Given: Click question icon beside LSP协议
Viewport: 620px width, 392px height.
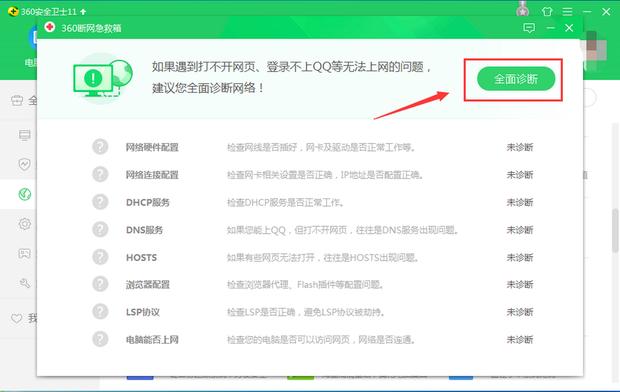Looking at the screenshot, I should click(100, 312).
